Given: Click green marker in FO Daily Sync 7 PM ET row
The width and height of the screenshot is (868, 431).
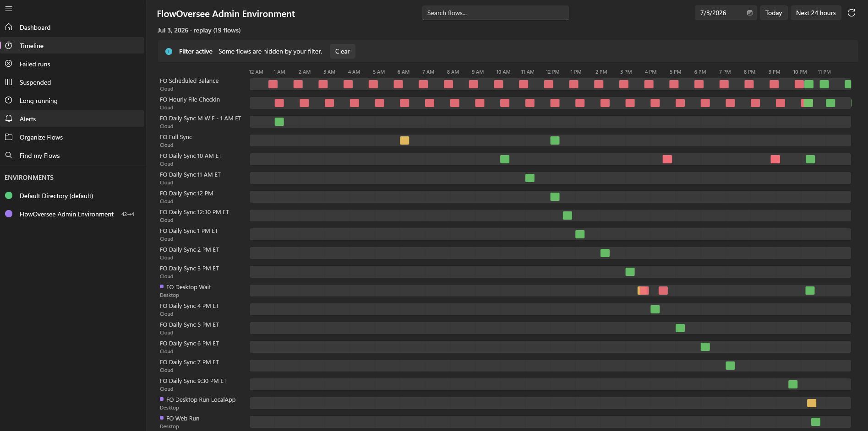Looking at the screenshot, I should pos(730,366).
